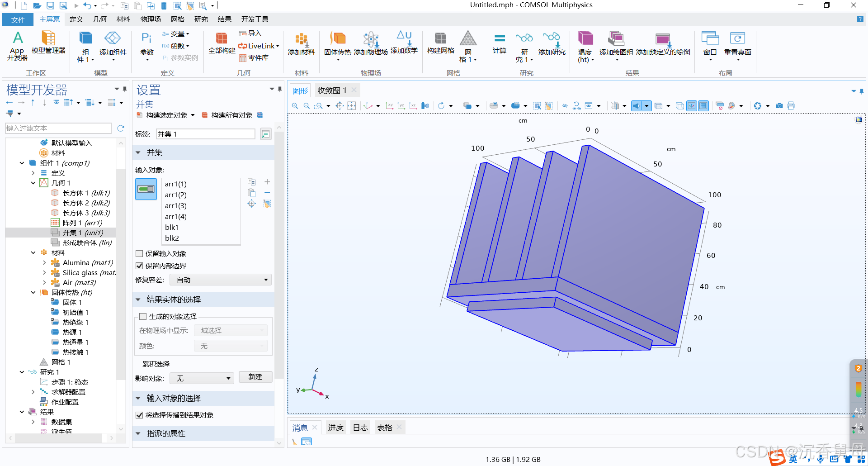Open the 文件 menu
The width and height of the screenshot is (868, 466).
pos(18,20)
